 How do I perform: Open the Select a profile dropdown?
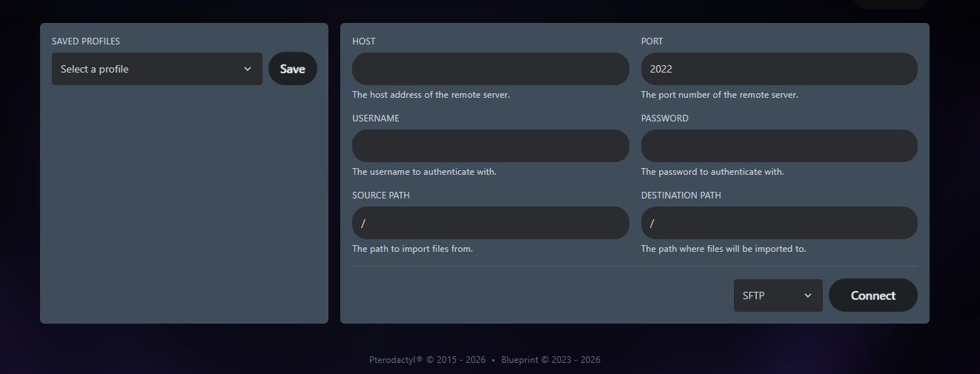(148, 69)
